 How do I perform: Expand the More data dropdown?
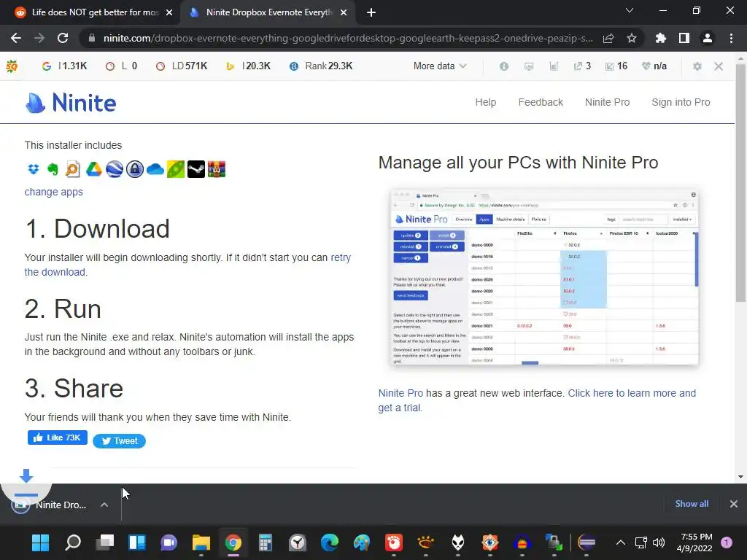point(440,66)
